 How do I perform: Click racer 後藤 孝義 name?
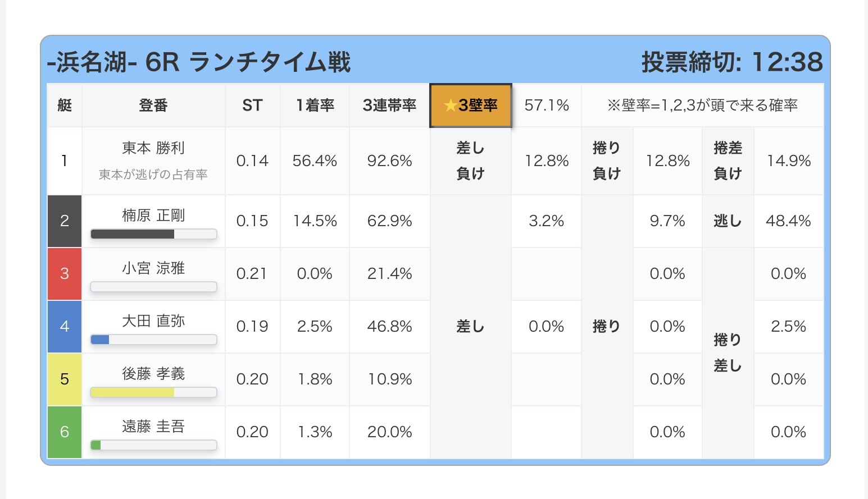153,374
